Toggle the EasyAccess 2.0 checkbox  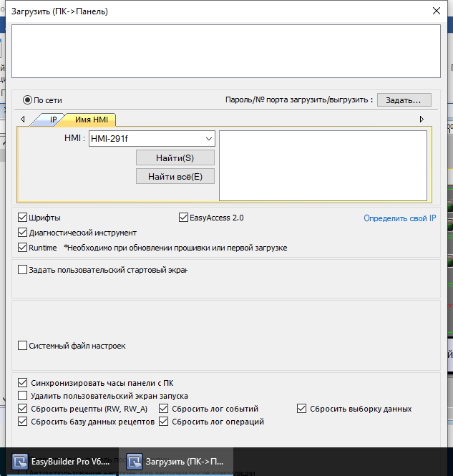pos(183,218)
